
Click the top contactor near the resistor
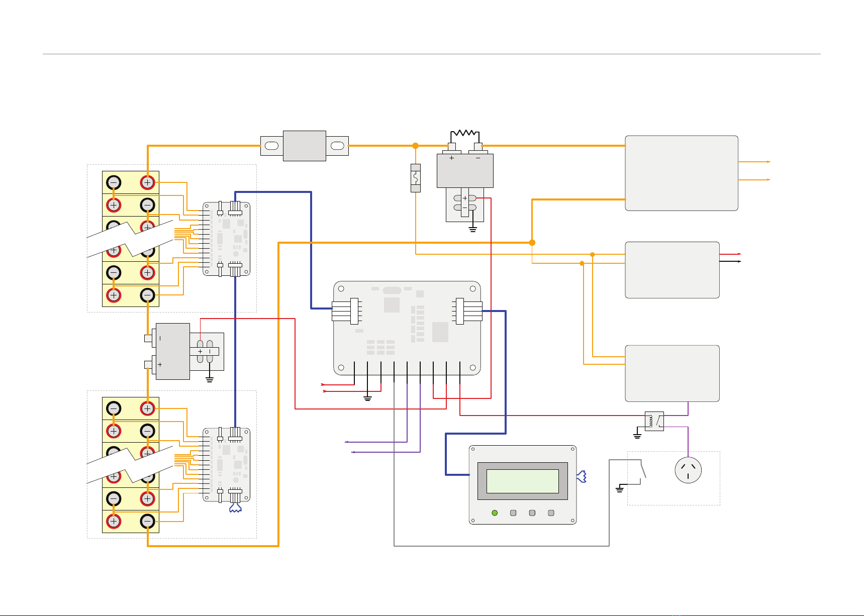coord(465,171)
